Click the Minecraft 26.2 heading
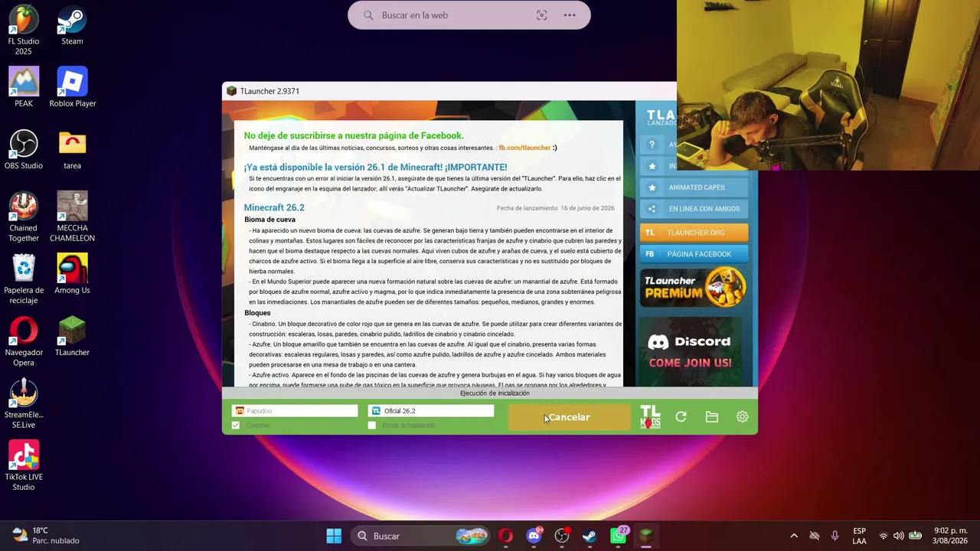 tap(274, 207)
